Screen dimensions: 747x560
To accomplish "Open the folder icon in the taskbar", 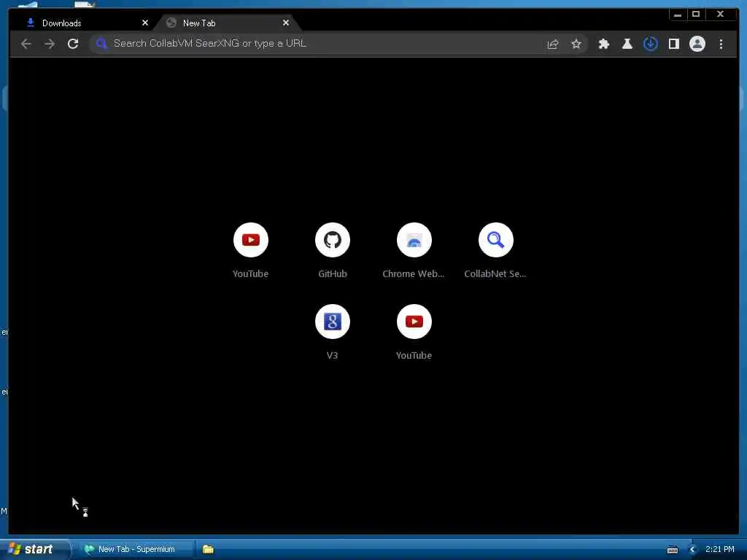I will pyautogui.click(x=208, y=549).
